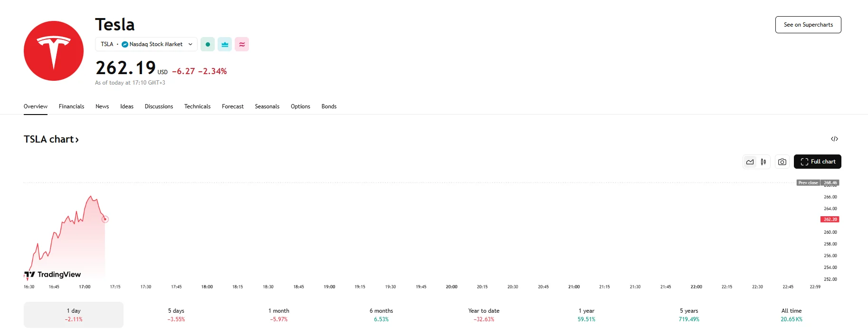Click the green market open status icon
The height and width of the screenshot is (336, 868).
[208, 44]
